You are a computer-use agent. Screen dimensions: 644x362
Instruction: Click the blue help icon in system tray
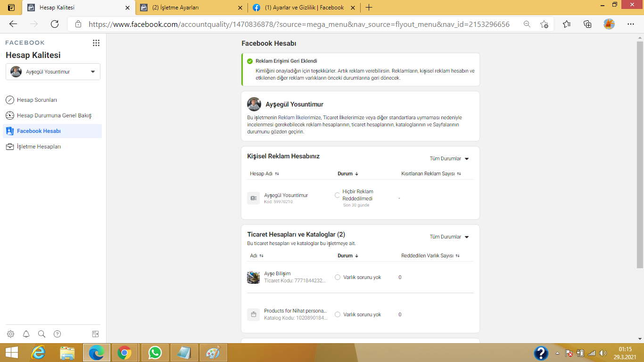tap(541, 353)
